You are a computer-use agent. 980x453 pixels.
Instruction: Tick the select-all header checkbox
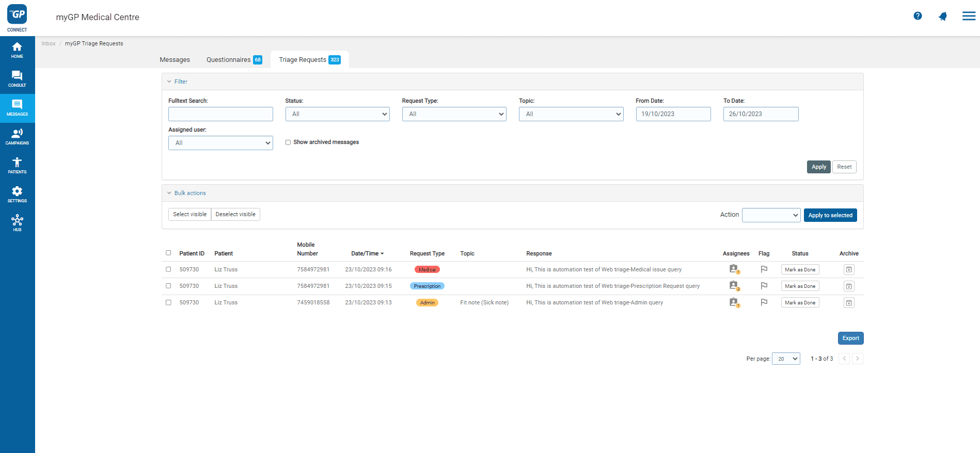(x=168, y=253)
